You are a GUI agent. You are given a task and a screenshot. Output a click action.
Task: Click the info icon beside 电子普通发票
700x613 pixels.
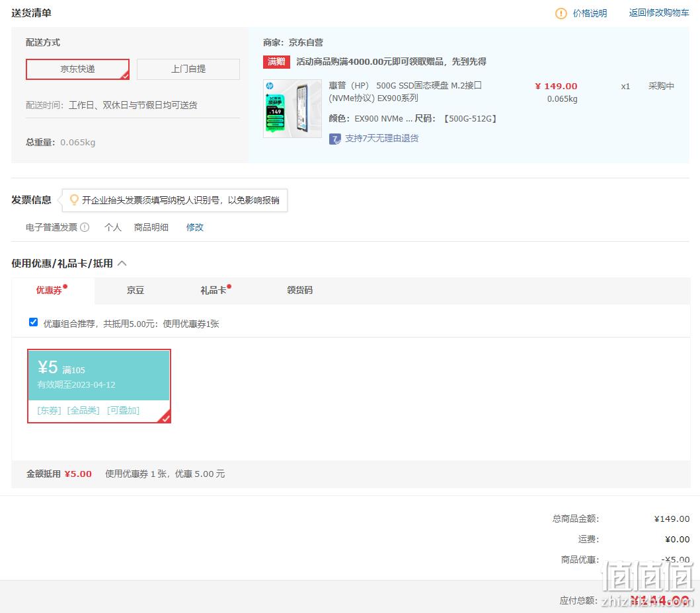(85, 227)
